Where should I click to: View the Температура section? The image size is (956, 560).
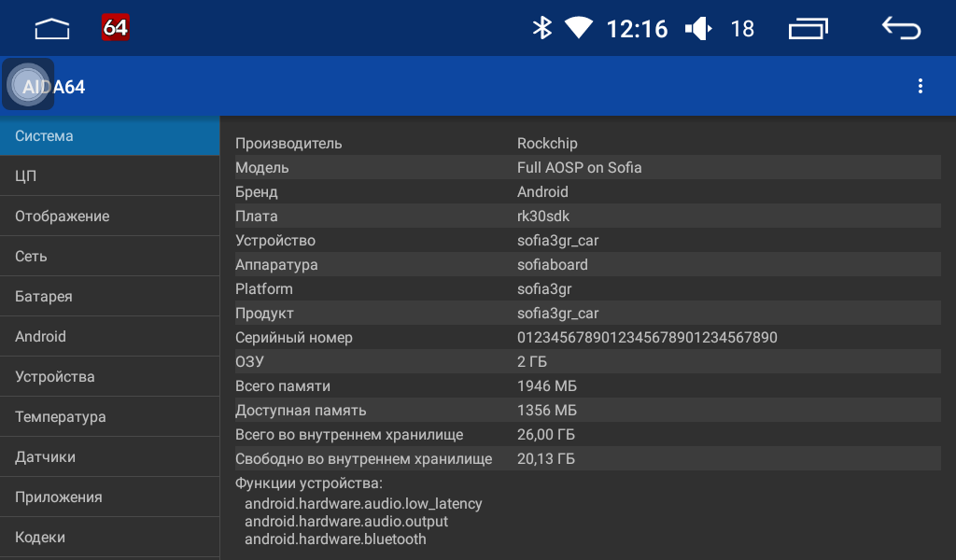coord(109,417)
